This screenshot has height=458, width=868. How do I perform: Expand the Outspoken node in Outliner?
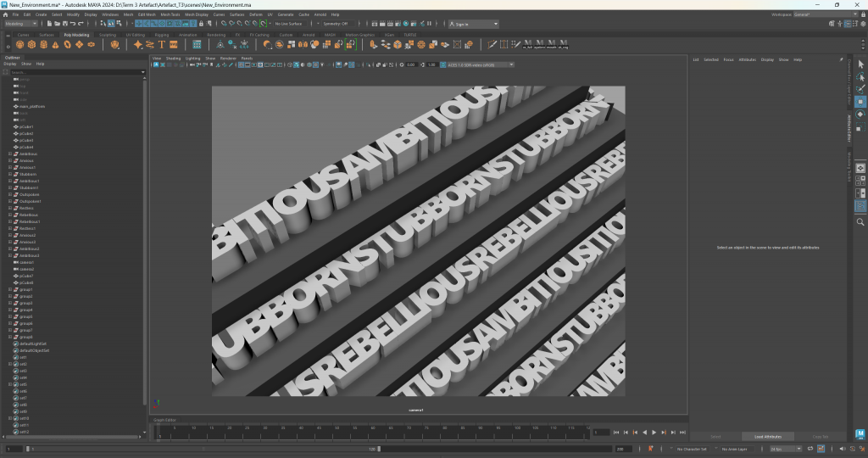10,194
